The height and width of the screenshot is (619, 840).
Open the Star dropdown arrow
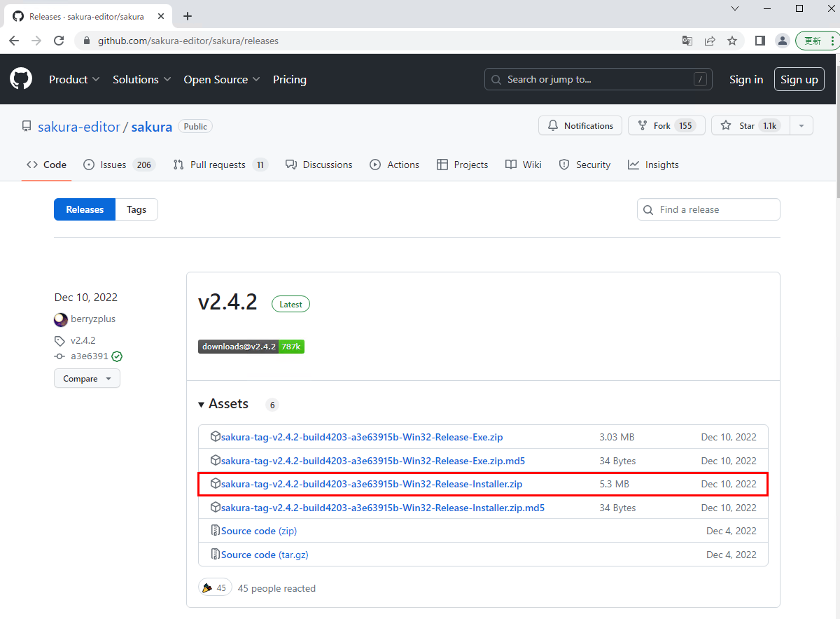pyautogui.click(x=801, y=126)
